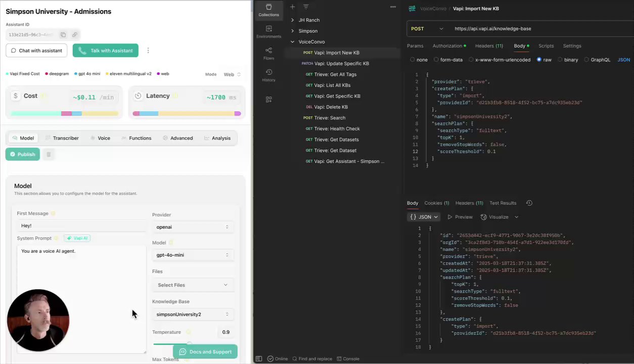Image resolution: width=634 pixels, height=364 pixels.
Task: Click the Docs and Support button
Action: pos(205,352)
